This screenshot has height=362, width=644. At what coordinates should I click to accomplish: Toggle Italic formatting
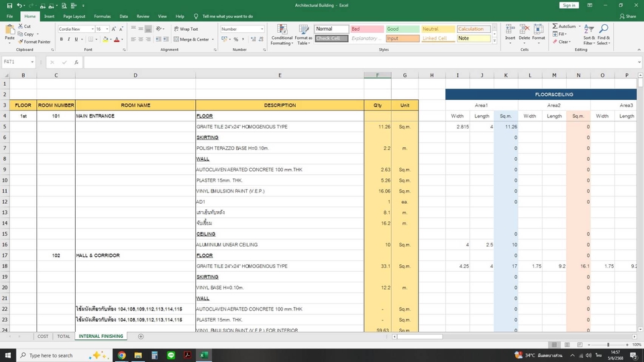pyautogui.click(x=69, y=40)
